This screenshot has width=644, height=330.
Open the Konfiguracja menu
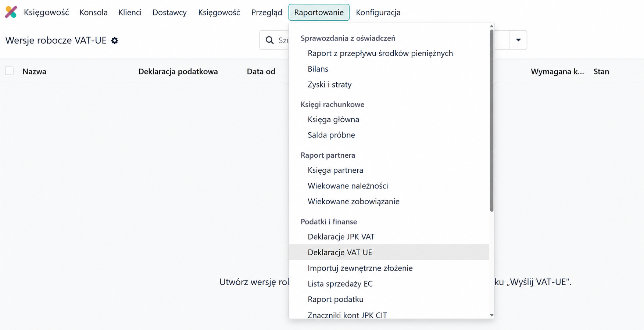(x=378, y=12)
